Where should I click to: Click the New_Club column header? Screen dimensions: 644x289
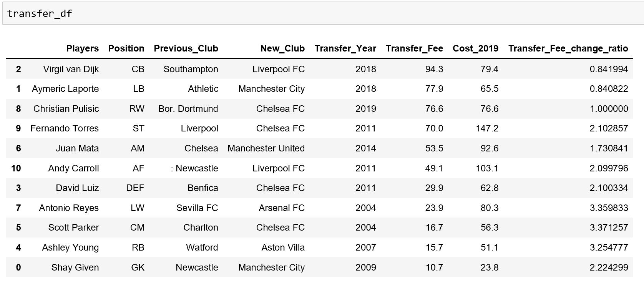(x=282, y=48)
